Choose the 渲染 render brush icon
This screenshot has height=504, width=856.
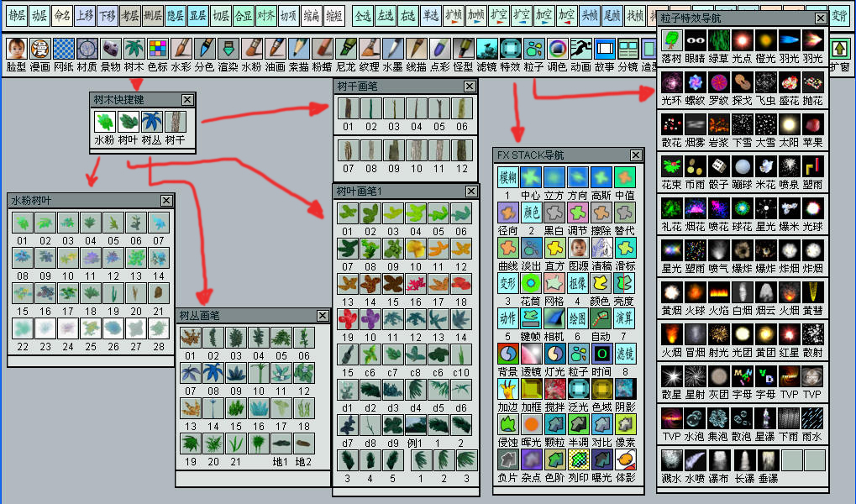tap(228, 50)
